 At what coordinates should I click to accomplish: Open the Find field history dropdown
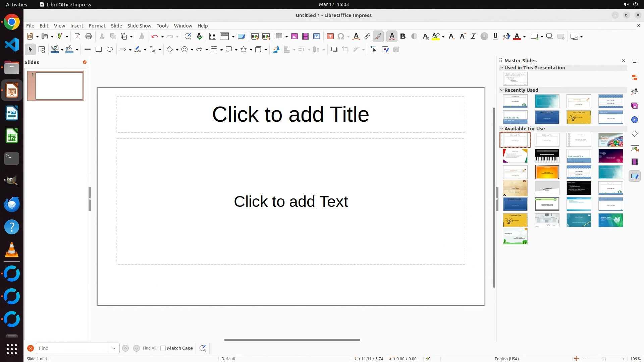(114, 348)
